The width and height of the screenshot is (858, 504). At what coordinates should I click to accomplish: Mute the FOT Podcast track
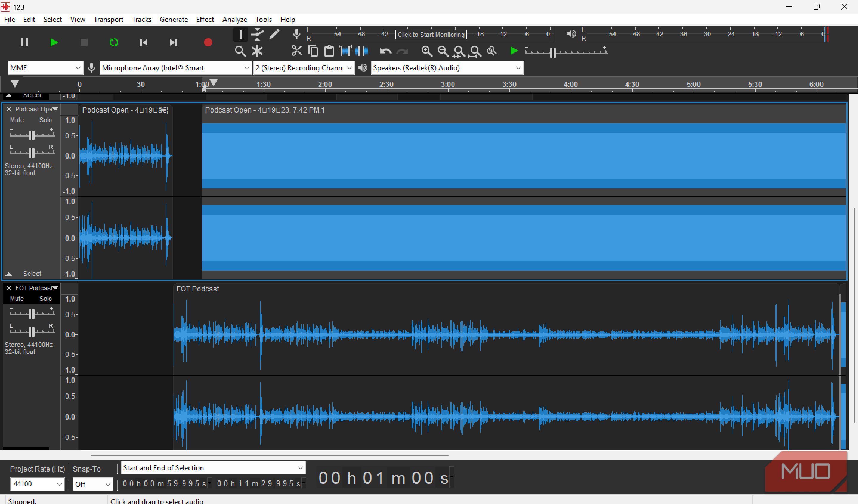point(17,299)
